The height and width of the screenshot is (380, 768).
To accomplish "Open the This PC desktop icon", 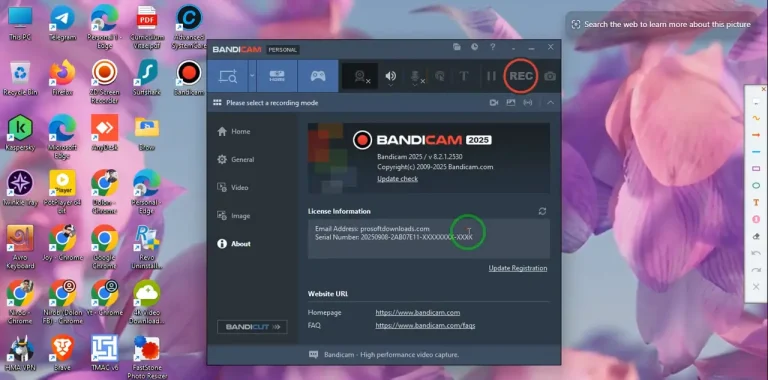I will (x=20, y=24).
